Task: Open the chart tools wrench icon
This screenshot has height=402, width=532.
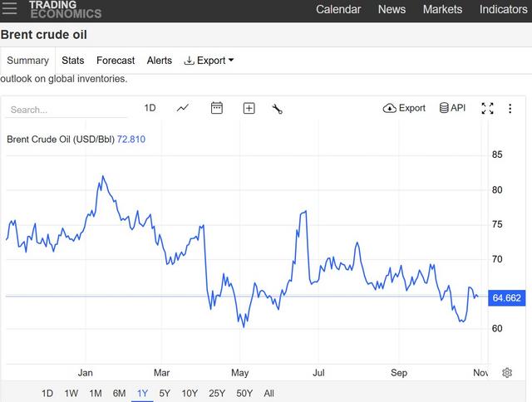Action: click(x=278, y=108)
